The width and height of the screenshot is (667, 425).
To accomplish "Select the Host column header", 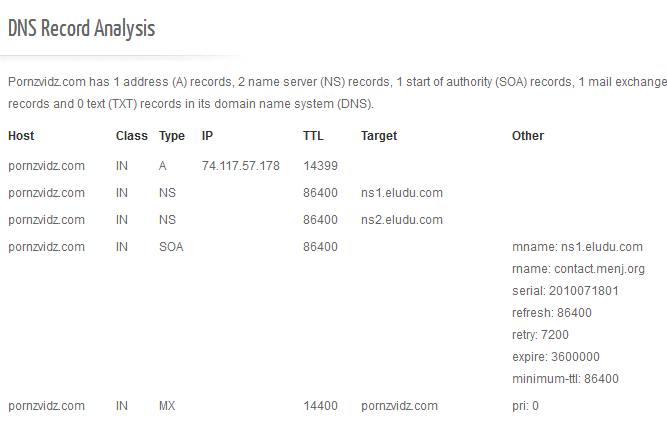I will [x=22, y=135].
